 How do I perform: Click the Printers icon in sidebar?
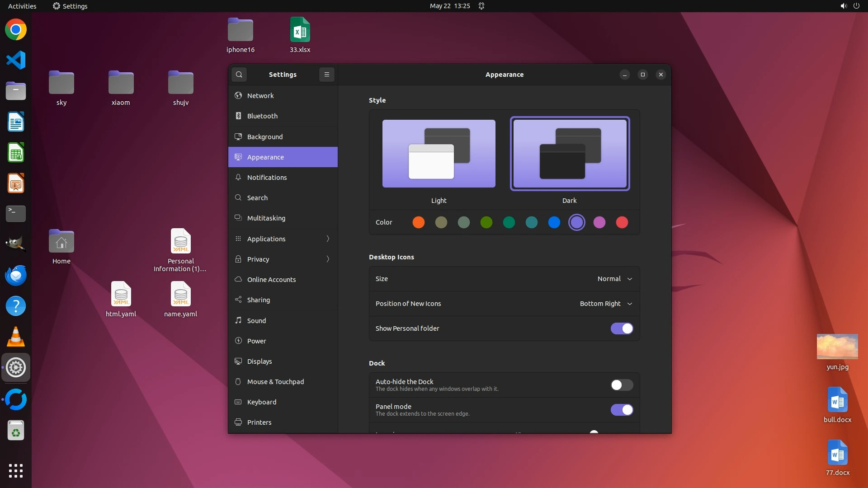pos(238,422)
